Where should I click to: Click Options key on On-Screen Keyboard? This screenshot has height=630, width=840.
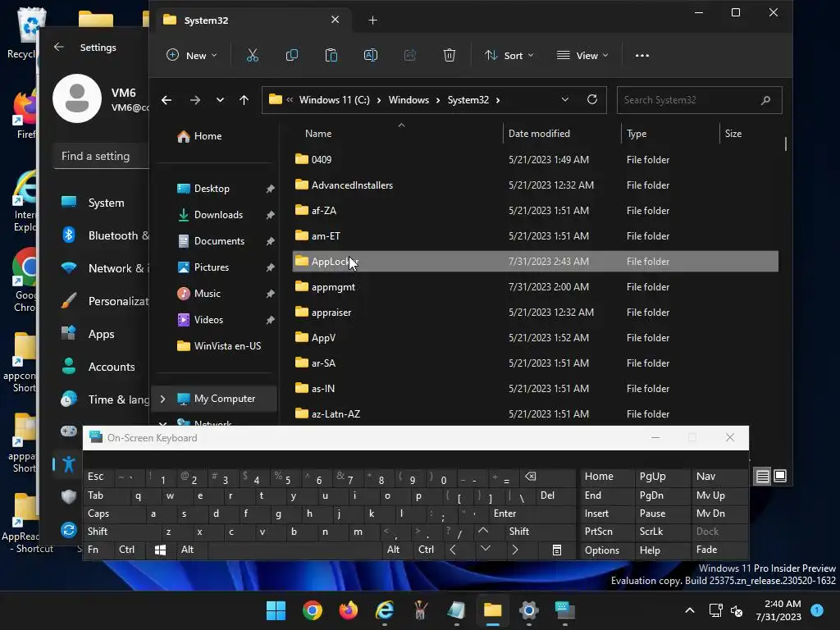tap(608, 550)
